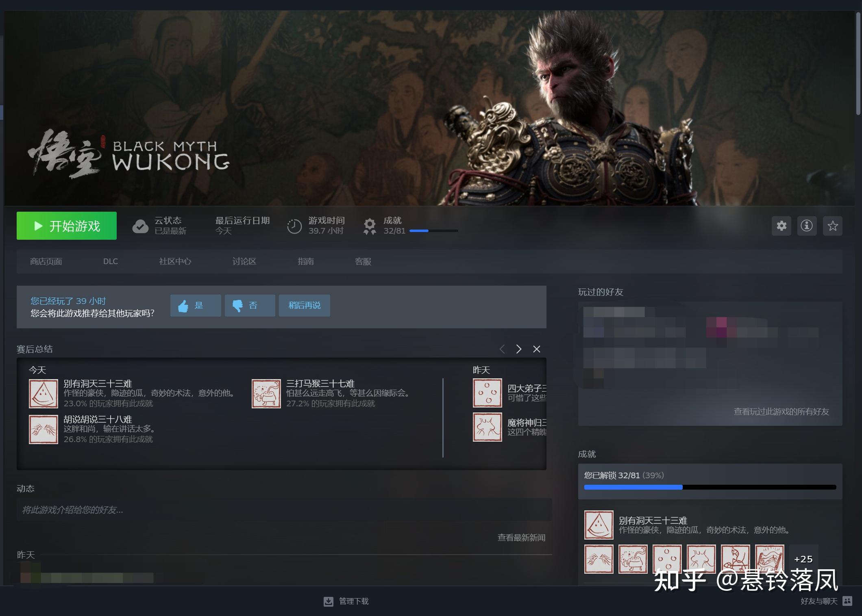Click 将此游戏介绍给您的好友 input field

click(x=284, y=510)
